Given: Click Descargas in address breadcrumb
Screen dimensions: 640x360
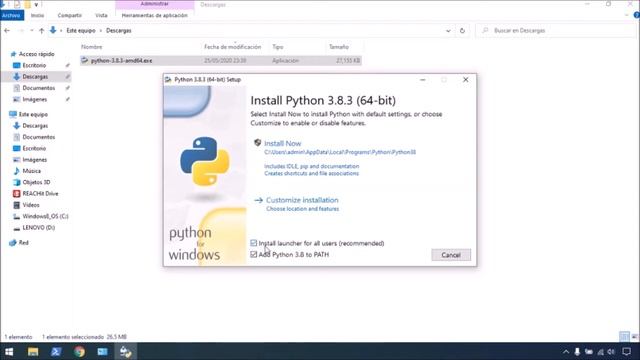Looking at the screenshot, I should [x=119, y=31].
